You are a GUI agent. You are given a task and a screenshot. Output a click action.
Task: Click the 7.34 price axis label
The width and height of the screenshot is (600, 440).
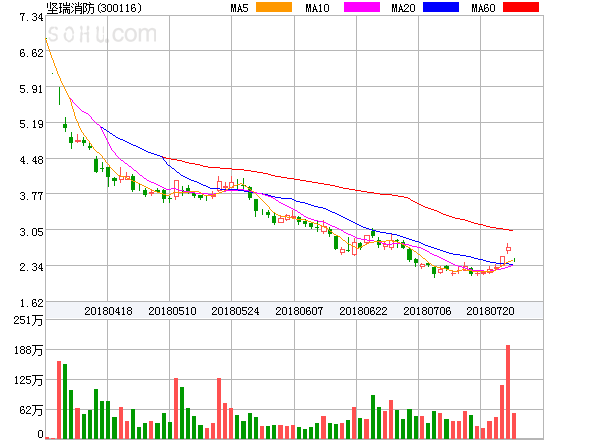click(31, 17)
